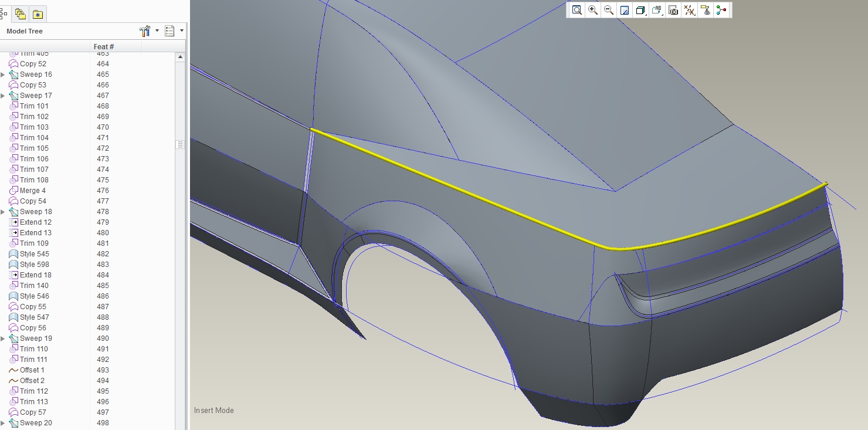Open the View Manager camera icon
868x430 pixels.
673,10
